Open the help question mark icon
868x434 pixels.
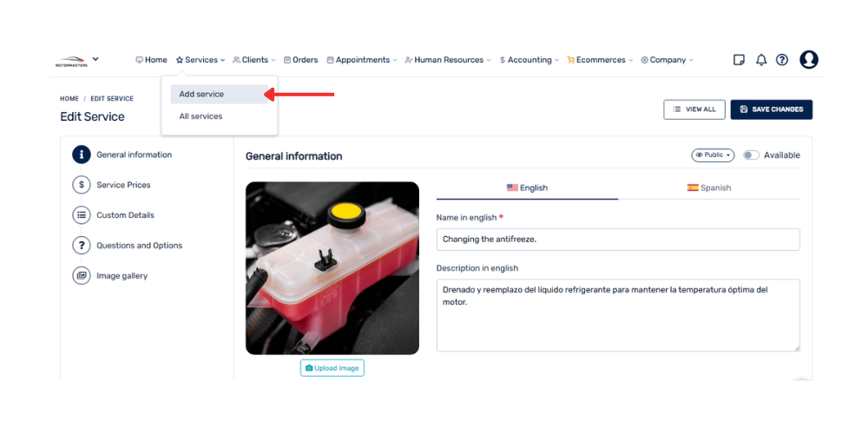point(782,60)
